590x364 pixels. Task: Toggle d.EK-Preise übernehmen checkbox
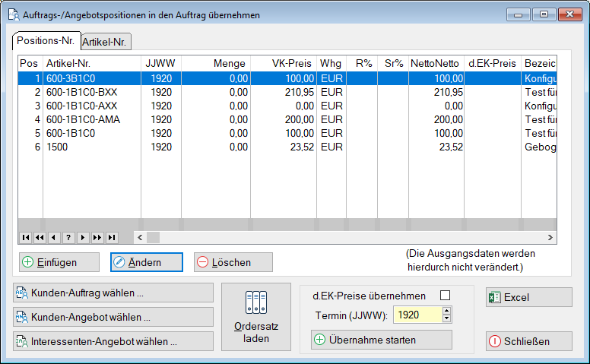446,296
